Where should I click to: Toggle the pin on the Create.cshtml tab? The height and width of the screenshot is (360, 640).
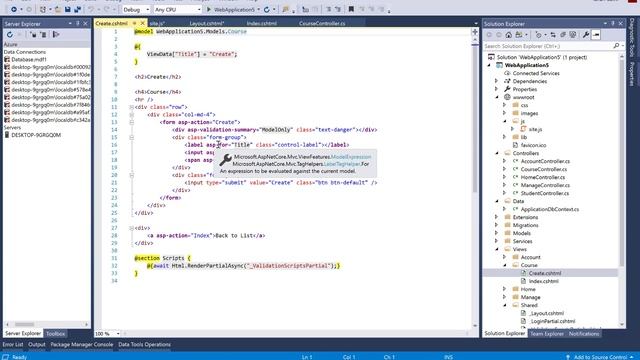pyautogui.click(x=134, y=23)
